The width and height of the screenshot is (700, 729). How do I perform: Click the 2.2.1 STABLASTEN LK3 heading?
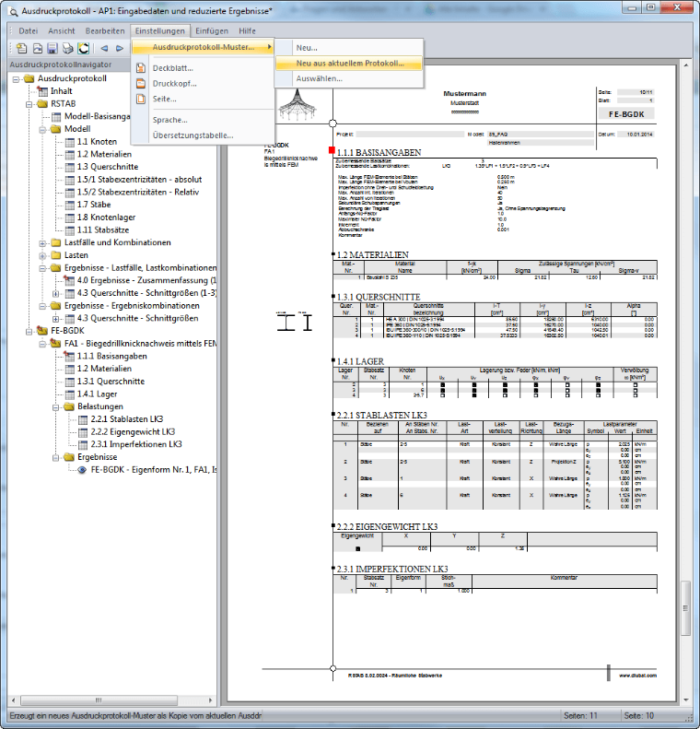point(382,415)
